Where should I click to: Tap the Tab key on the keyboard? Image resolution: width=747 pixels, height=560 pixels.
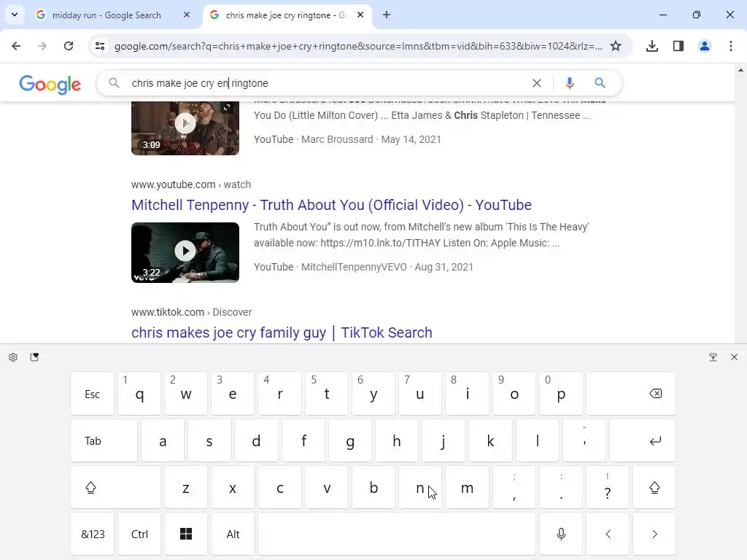click(104, 440)
